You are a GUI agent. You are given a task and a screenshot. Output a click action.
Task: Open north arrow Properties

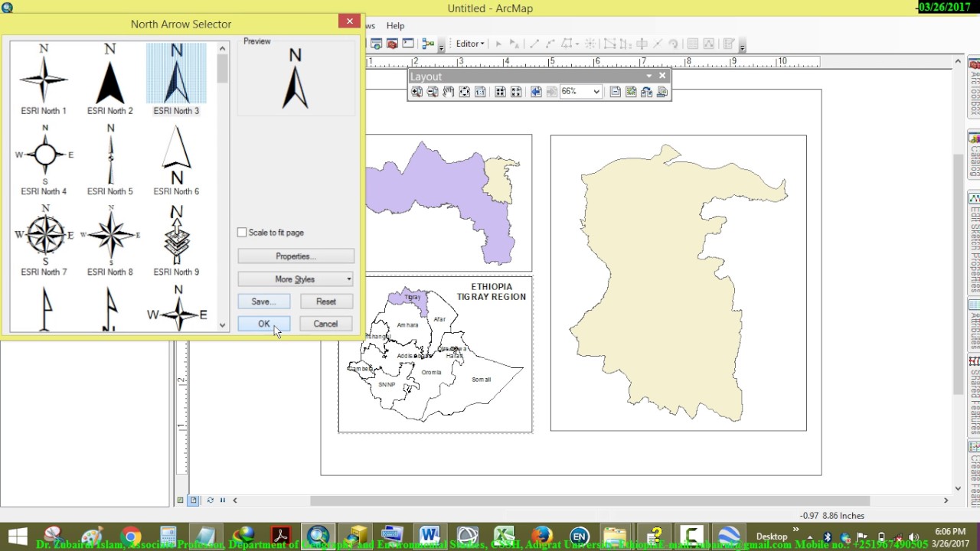[x=296, y=256]
